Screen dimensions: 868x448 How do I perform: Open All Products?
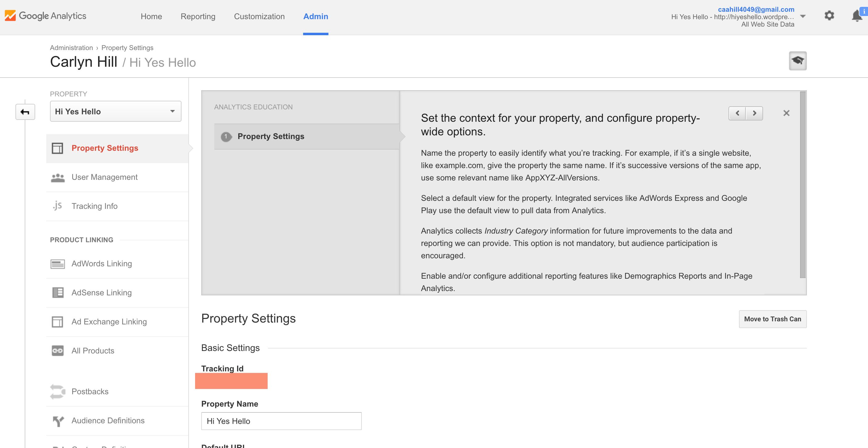pyautogui.click(x=117, y=351)
